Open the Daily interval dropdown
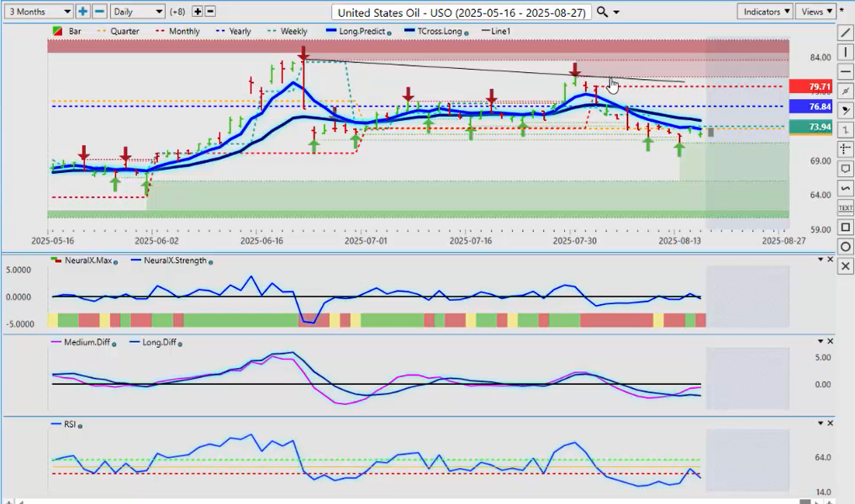The height and width of the screenshot is (504, 855). 137,12
